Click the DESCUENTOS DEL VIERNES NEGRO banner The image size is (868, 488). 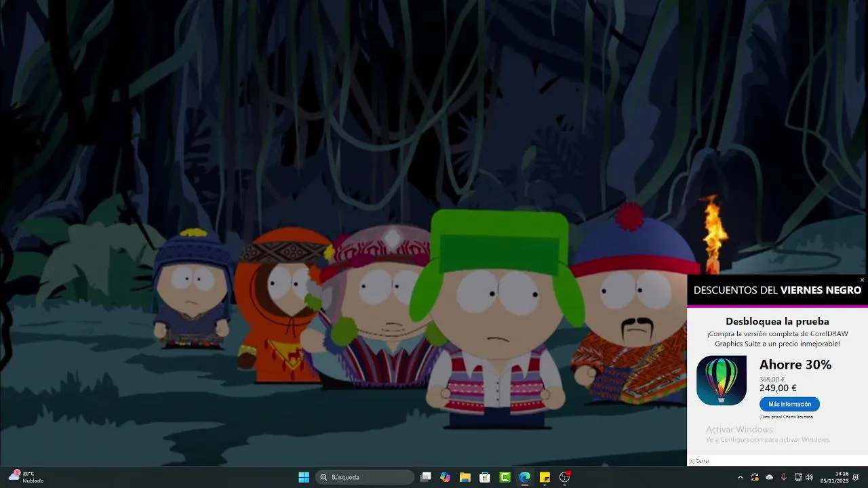777,290
